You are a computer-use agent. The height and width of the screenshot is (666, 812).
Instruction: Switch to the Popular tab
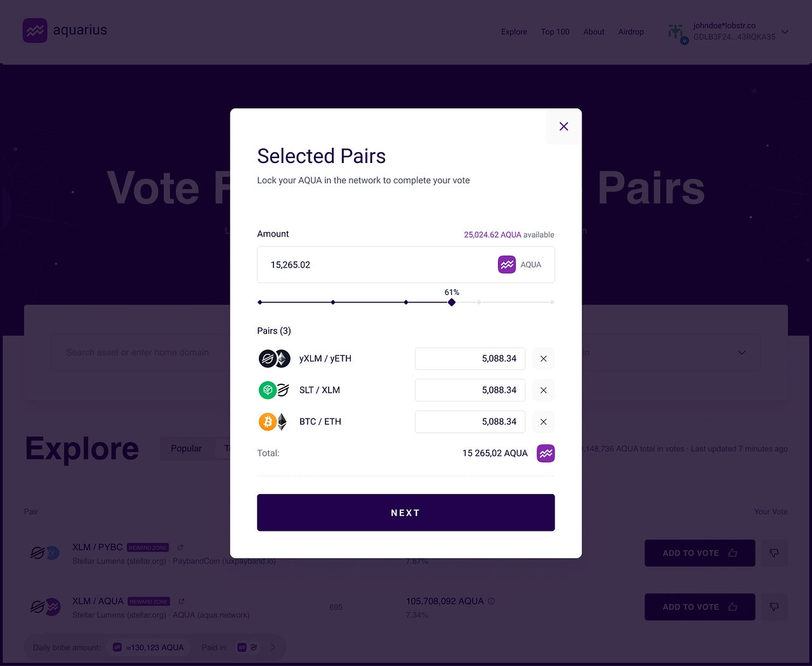pos(186,448)
